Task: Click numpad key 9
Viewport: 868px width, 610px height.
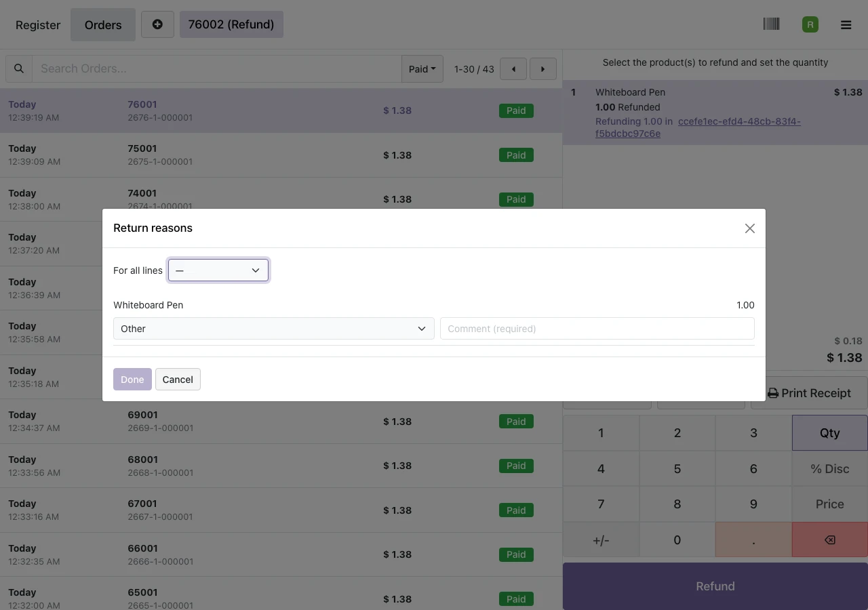Action: 753,504
